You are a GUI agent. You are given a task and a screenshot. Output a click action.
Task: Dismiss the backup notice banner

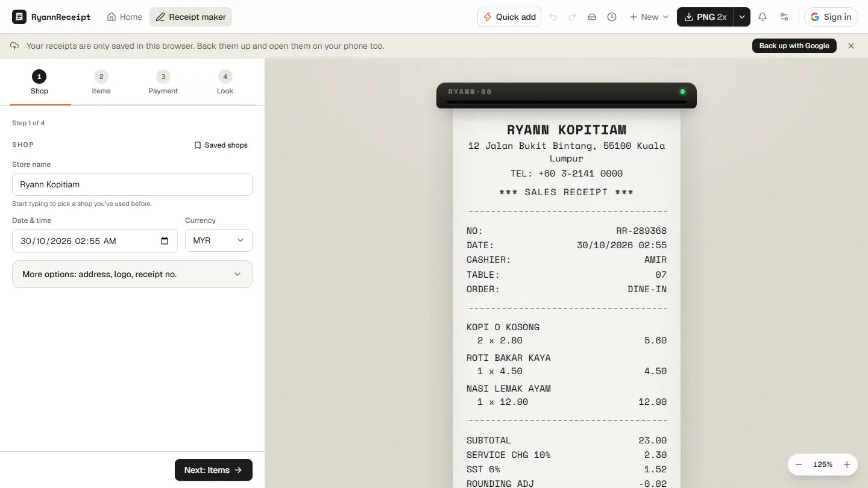click(x=851, y=46)
